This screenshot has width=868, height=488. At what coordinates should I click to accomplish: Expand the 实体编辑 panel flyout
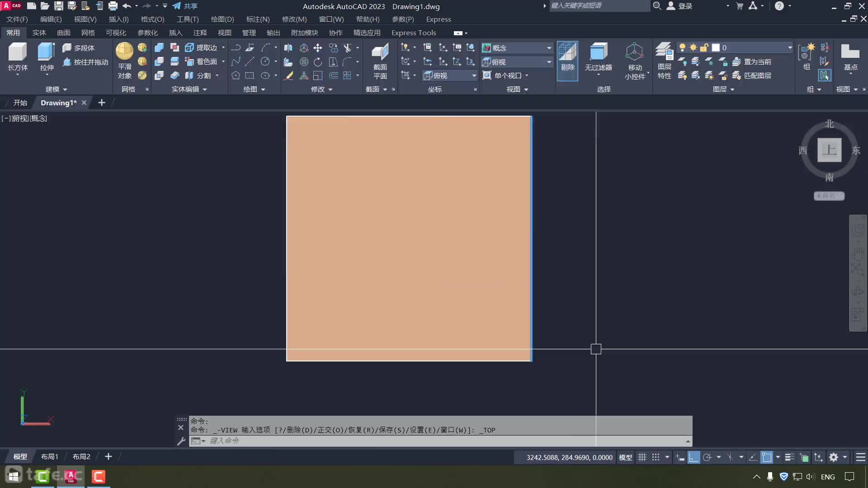tap(189, 89)
